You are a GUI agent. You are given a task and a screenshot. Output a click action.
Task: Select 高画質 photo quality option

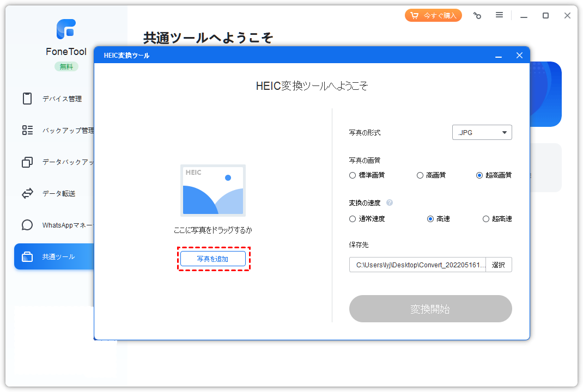point(420,175)
